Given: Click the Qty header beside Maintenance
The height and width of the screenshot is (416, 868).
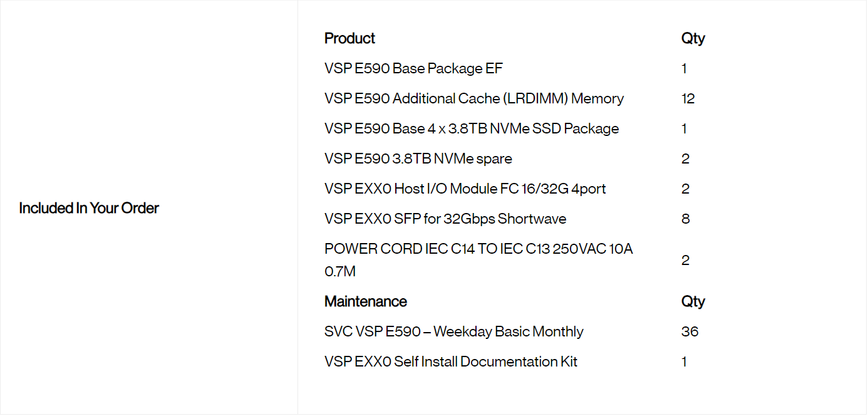Looking at the screenshot, I should 693,301.
